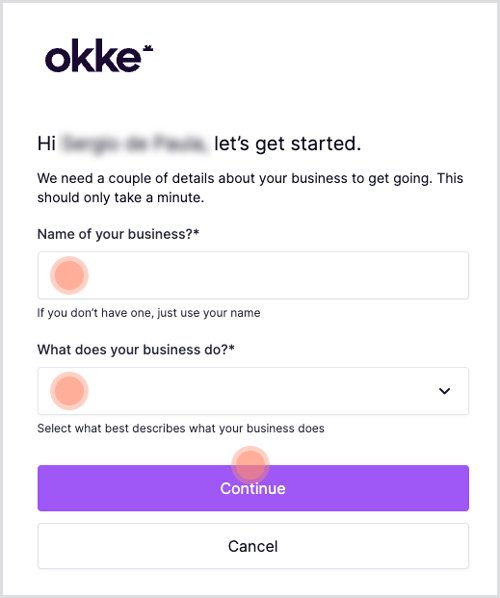Click the 'Hi' greeting word
500x598 pixels.
[x=47, y=144]
